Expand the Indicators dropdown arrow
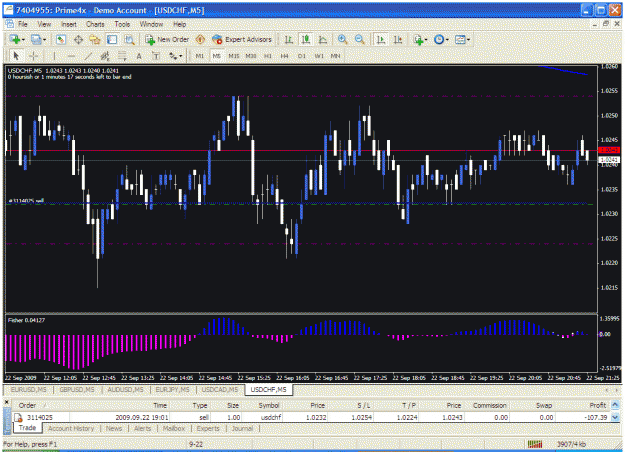Screen dimensions: 625x452 pos(426,39)
